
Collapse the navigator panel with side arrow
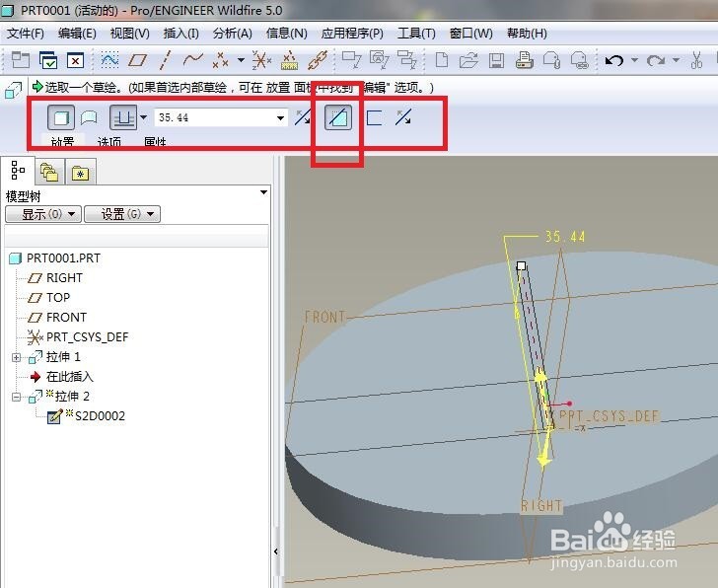pyautogui.click(x=276, y=551)
